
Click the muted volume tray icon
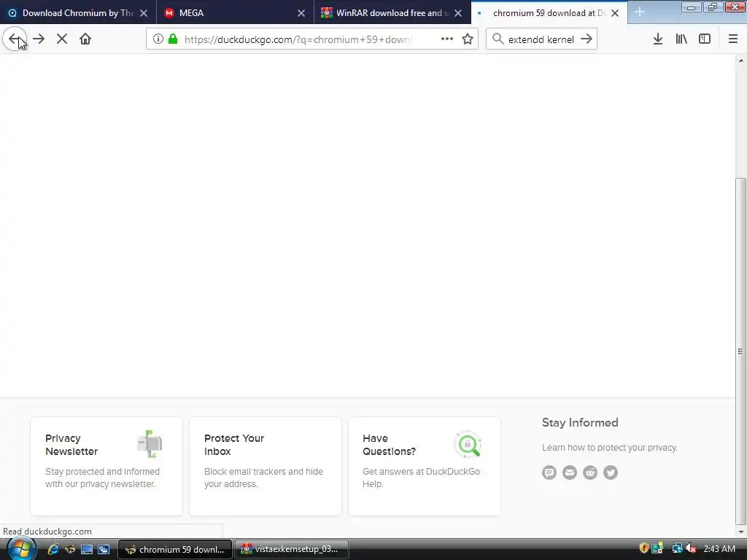[692, 548]
